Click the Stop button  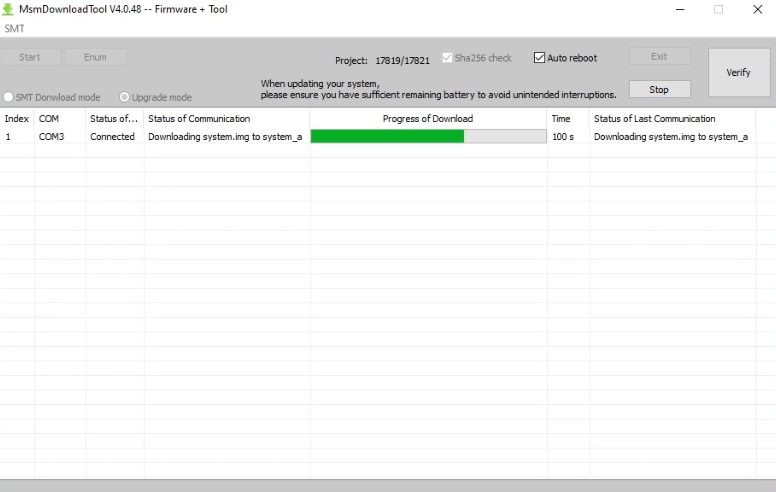tap(660, 90)
